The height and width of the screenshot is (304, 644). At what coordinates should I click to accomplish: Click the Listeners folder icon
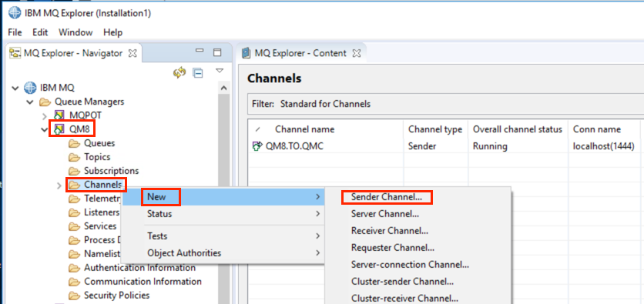pyautogui.click(x=74, y=213)
